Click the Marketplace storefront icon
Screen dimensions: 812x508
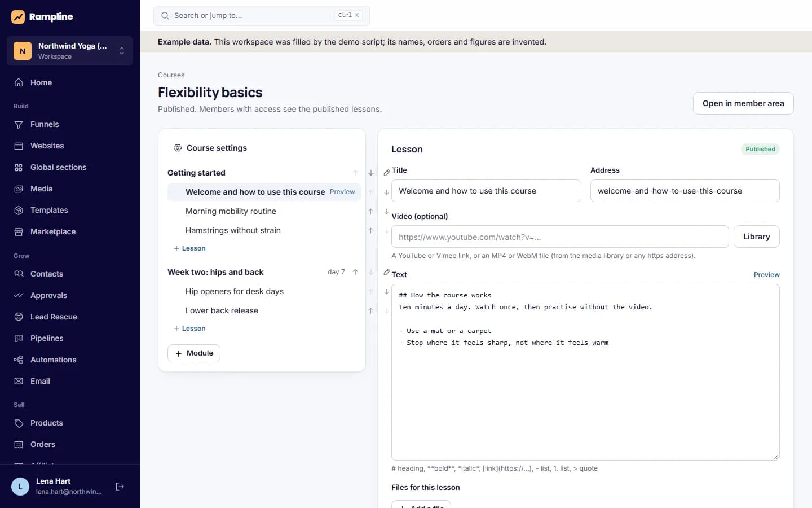click(x=19, y=231)
